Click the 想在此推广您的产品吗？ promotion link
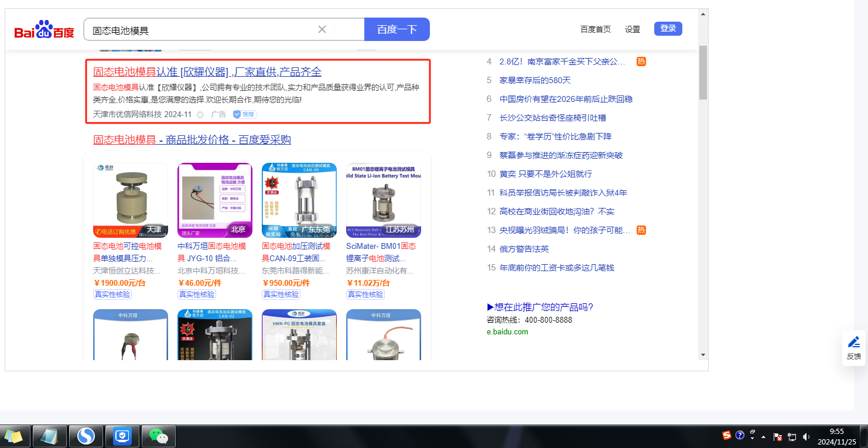 (540, 307)
